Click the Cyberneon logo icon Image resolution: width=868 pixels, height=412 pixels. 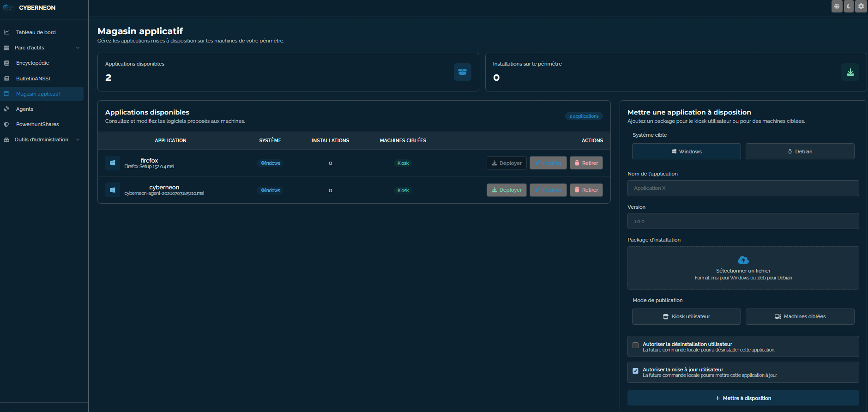tap(9, 7)
